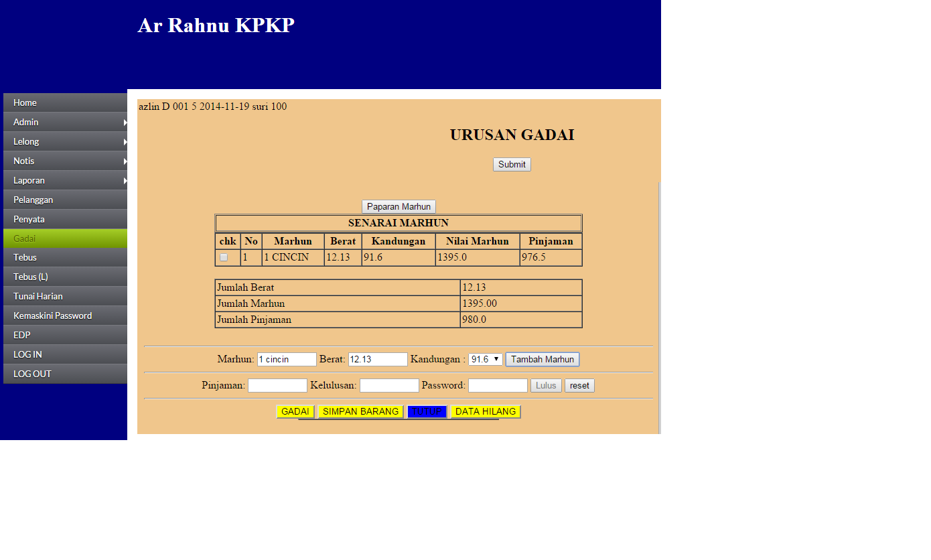Expand the Lelong submenu arrow
The image size is (931, 560).
coord(125,142)
